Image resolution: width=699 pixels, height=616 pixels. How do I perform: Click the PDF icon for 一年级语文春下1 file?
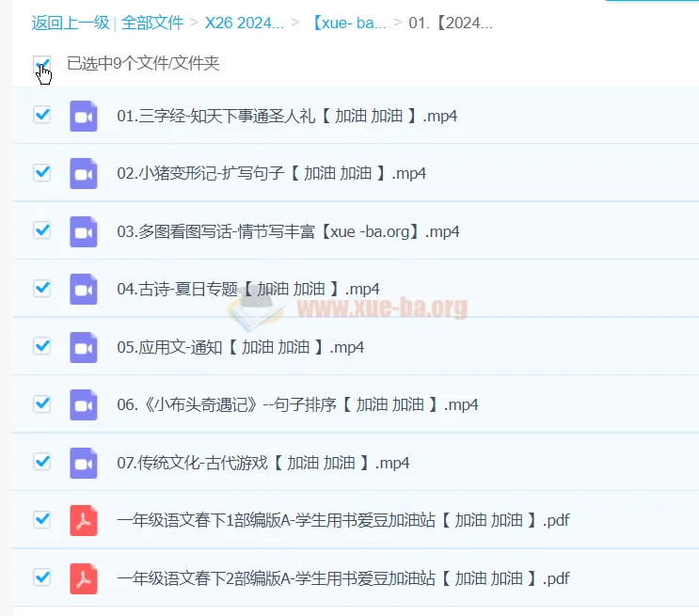[84, 520]
